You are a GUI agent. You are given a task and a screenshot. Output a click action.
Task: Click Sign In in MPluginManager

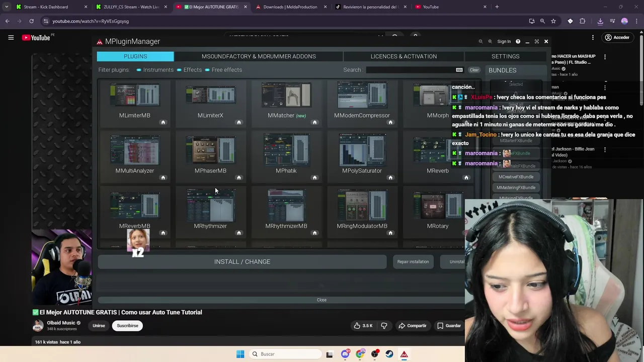coord(504,42)
